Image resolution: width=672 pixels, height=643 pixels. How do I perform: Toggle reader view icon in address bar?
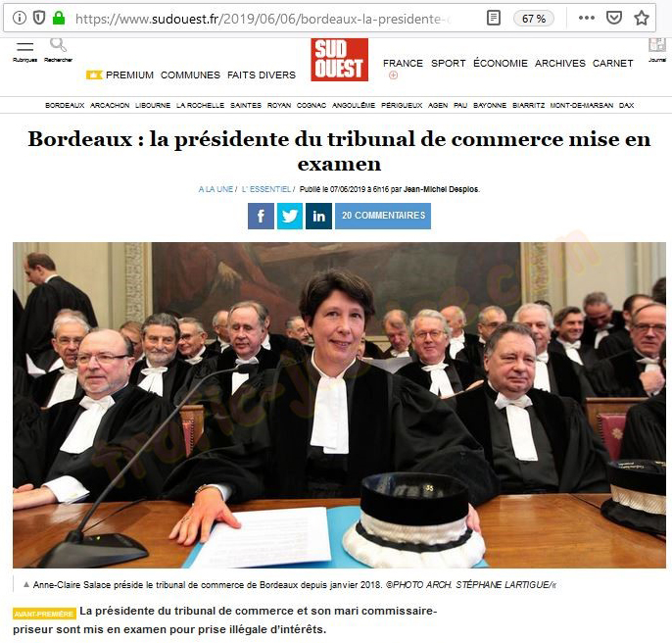pyautogui.click(x=494, y=18)
